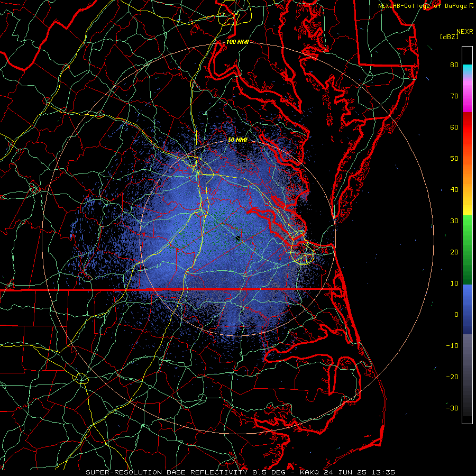This screenshot has width=476, height=476.
Task: Select the -20 value on the dBZ legend
Action: (x=452, y=377)
